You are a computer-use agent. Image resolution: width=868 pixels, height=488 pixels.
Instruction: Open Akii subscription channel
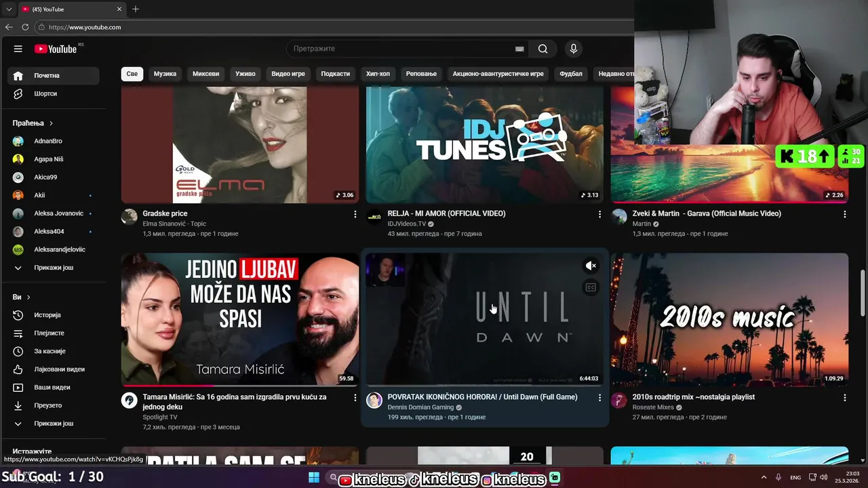tap(54, 195)
